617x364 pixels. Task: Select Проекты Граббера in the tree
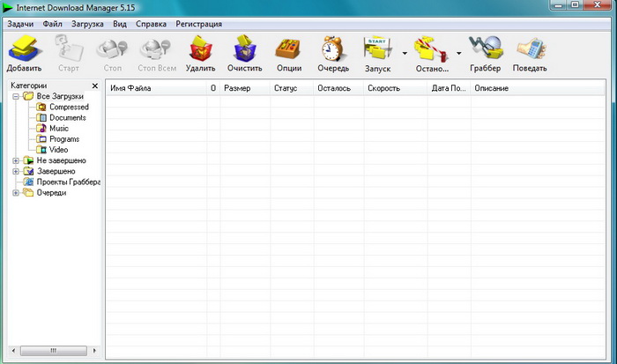coord(69,182)
